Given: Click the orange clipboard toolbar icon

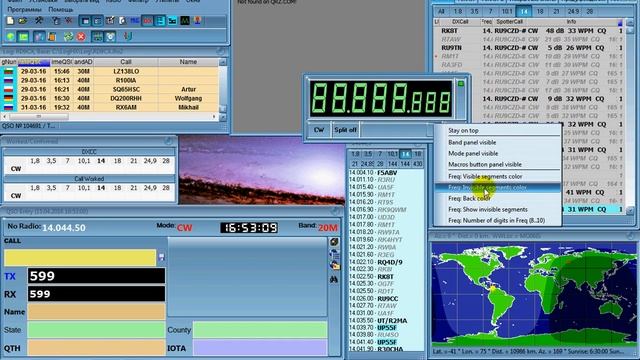Looking at the screenshot, I should pos(52,37).
